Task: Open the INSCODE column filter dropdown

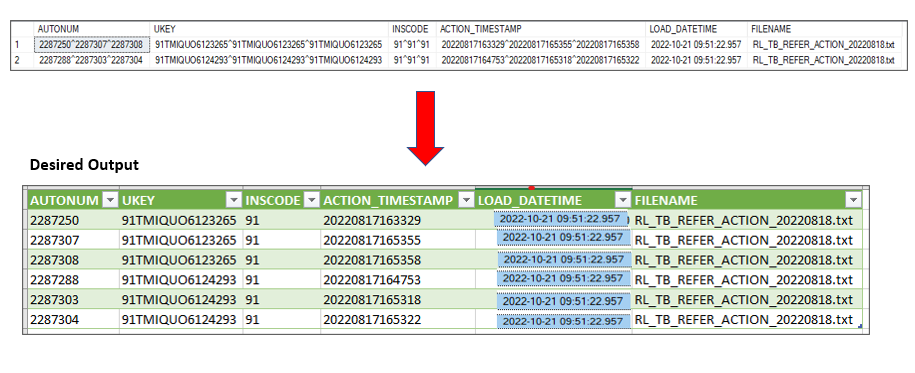Action: coord(312,200)
